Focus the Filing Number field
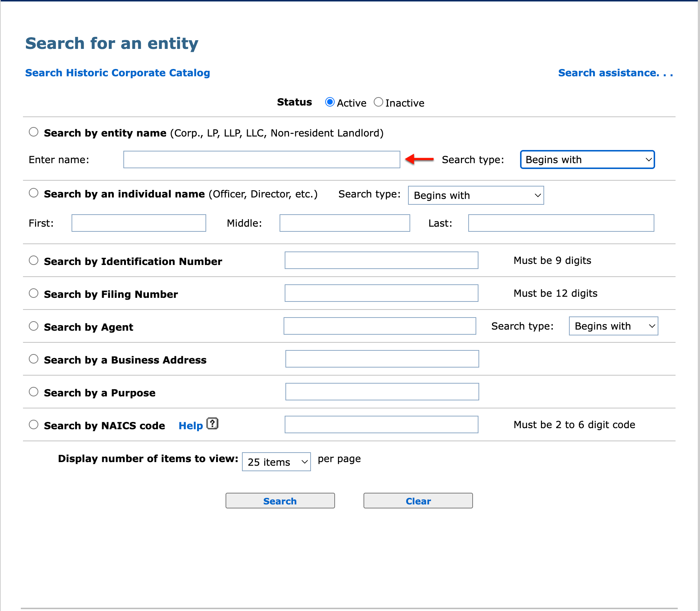 pyautogui.click(x=381, y=293)
